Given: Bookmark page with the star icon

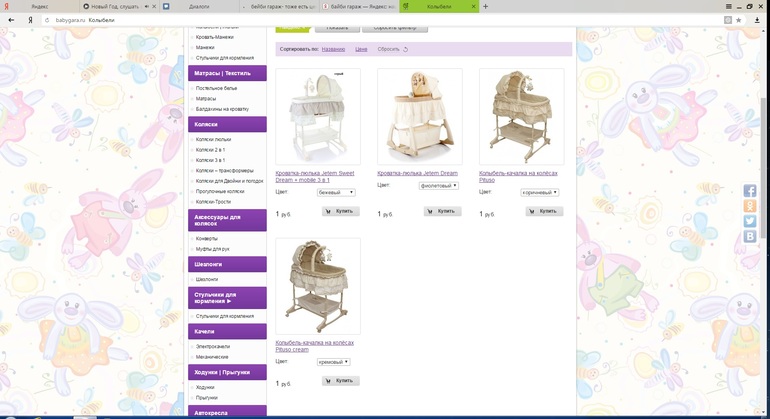Looking at the screenshot, I should pos(739,20).
